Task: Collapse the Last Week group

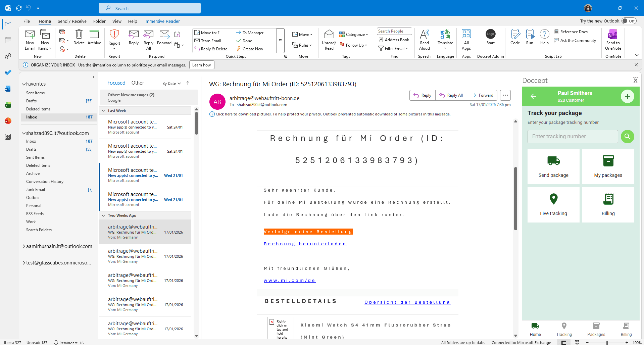Action: click(103, 111)
